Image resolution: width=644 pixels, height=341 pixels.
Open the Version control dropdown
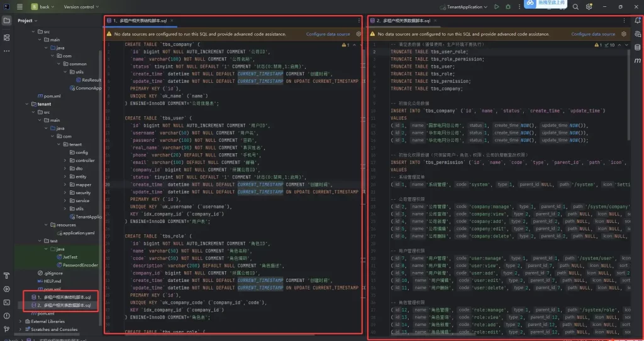81,7
